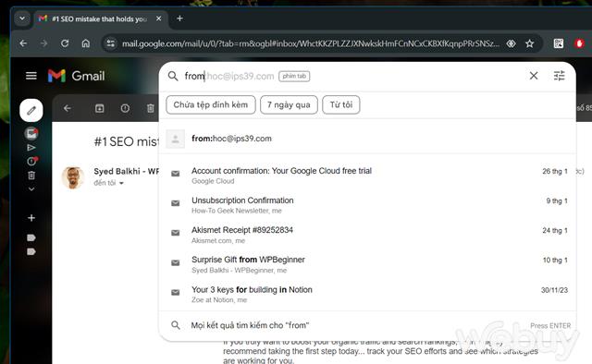Reload the Gmail page
The width and height of the screenshot is (592, 364).
(65, 43)
